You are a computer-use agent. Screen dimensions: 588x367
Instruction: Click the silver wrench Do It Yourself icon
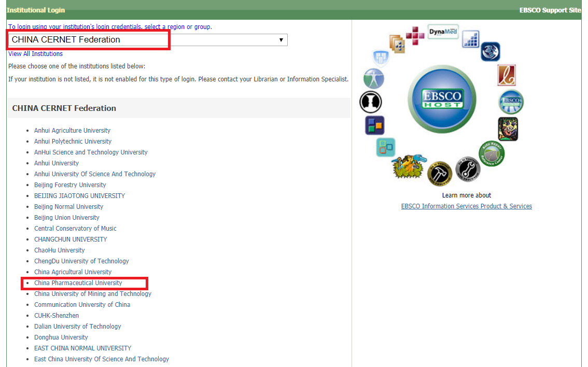[468, 170]
